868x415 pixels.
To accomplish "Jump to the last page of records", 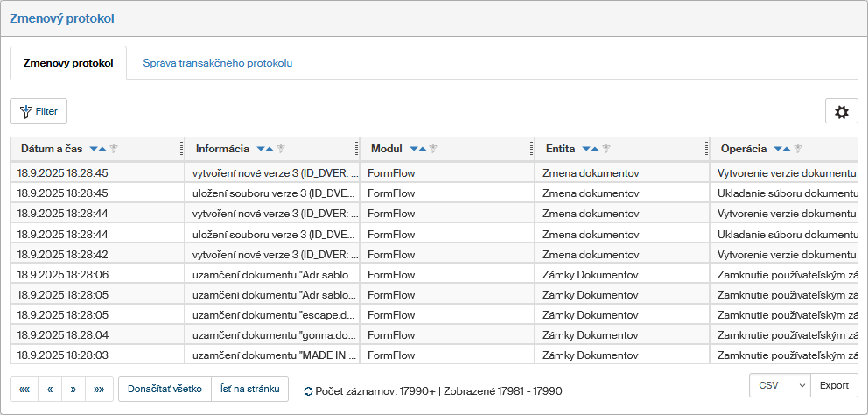I will pyautogui.click(x=99, y=389).
